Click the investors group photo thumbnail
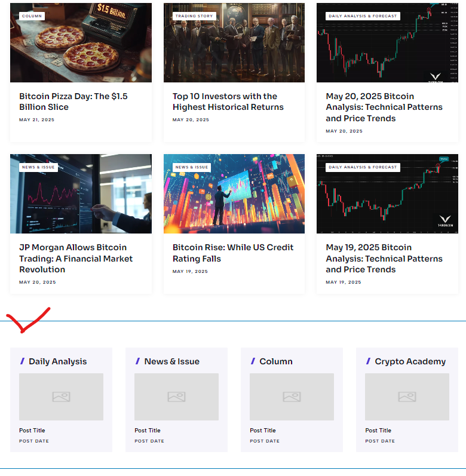This screenshot has width=466, height=476. (x=234, y=43)
